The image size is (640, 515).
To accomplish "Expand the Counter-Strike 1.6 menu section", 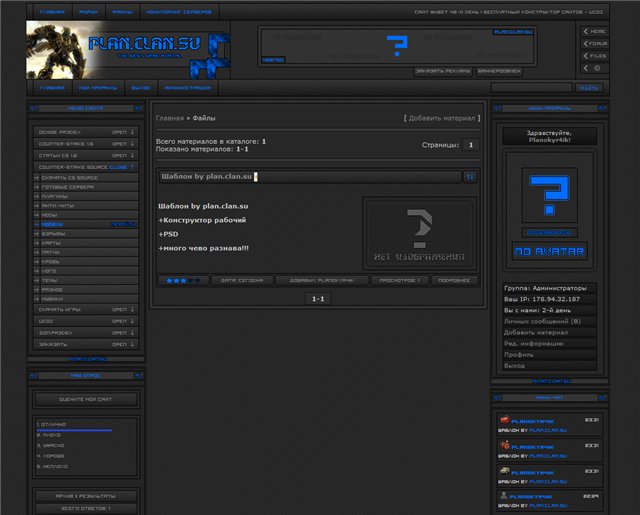I will (86, 144).
